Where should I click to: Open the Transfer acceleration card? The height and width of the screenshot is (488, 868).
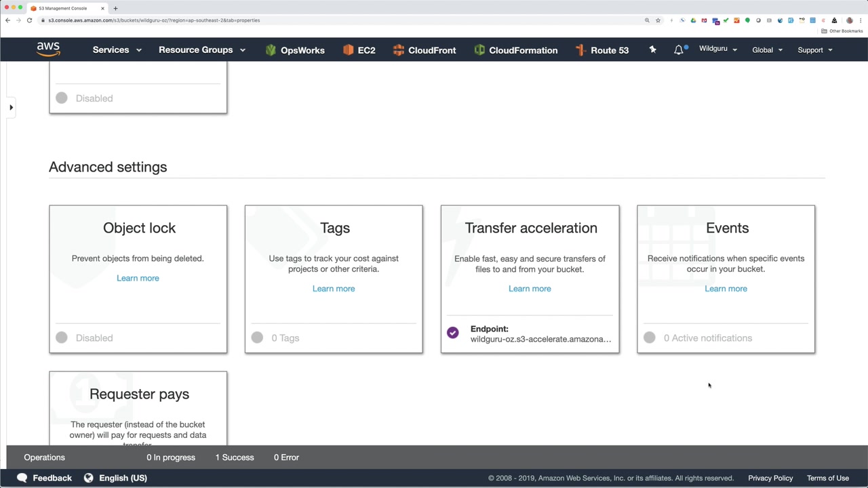(530, 279)
